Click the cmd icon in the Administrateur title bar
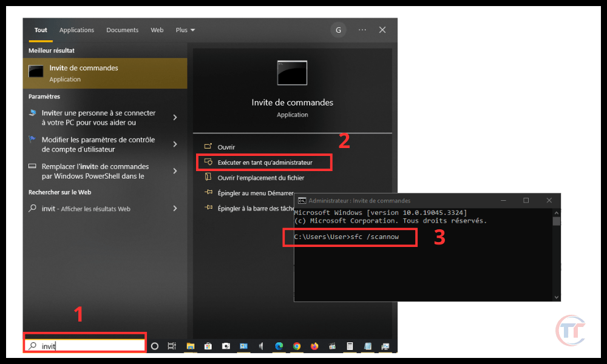 [302, 200]
